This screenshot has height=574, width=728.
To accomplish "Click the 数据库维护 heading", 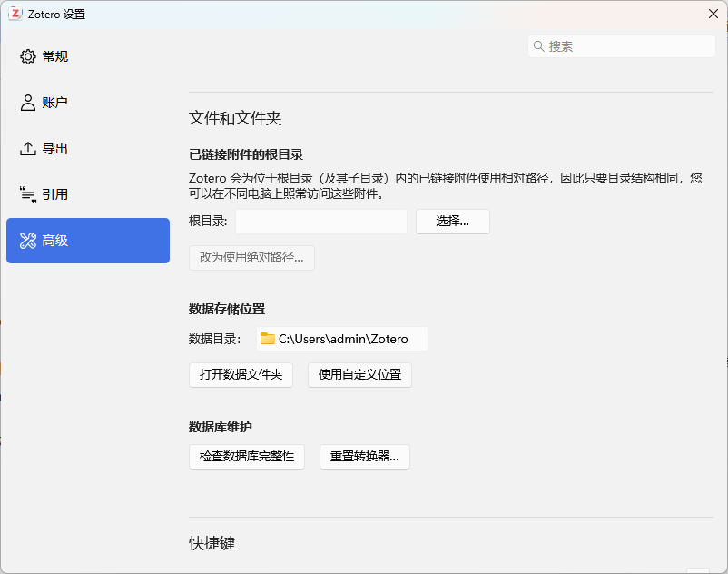I will [x=221, y=427].
